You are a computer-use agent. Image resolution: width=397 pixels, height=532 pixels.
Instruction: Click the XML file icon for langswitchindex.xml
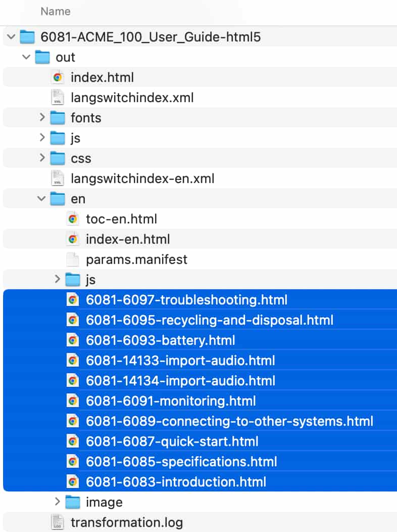pos(58,98)
